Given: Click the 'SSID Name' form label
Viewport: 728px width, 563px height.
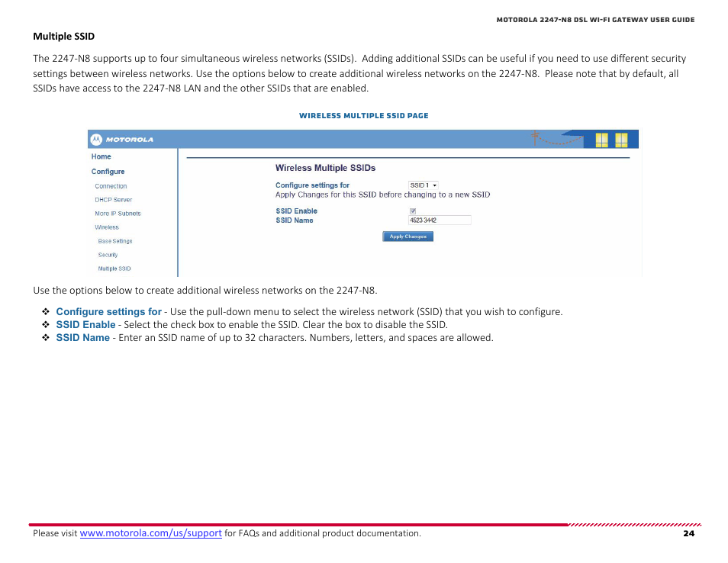Looking at the screenshot, I should pyautogui.click(x=295, y=220).
